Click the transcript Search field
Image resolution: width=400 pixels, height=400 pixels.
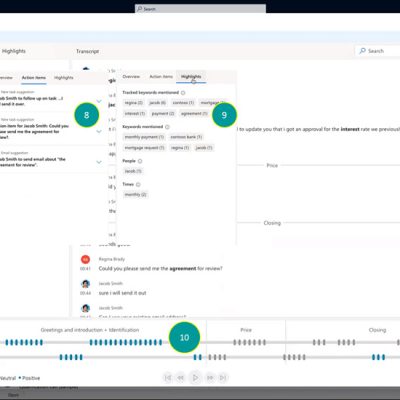pos(378,51)
